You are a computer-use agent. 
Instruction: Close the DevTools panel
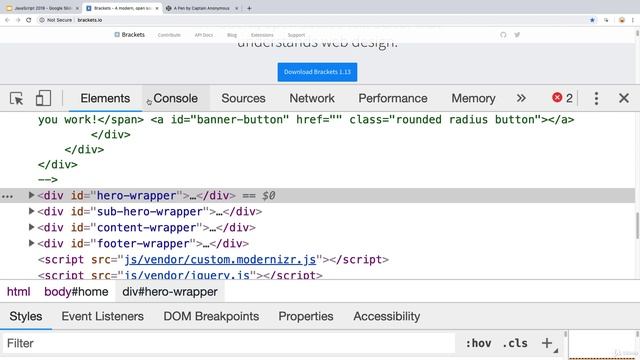[624, 98]
